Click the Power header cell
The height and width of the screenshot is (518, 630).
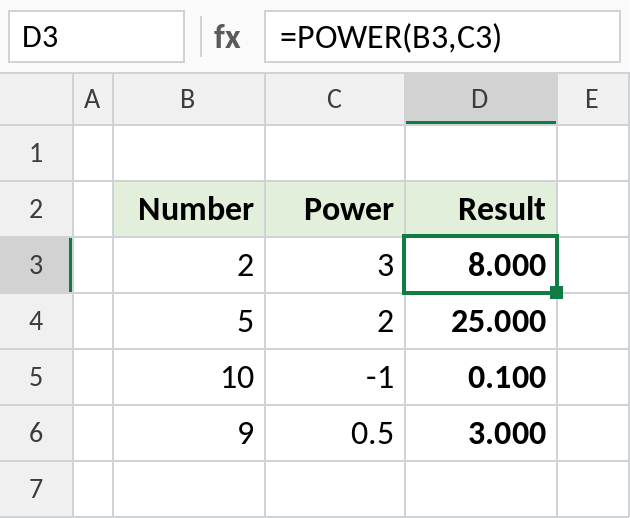point(335,209)
